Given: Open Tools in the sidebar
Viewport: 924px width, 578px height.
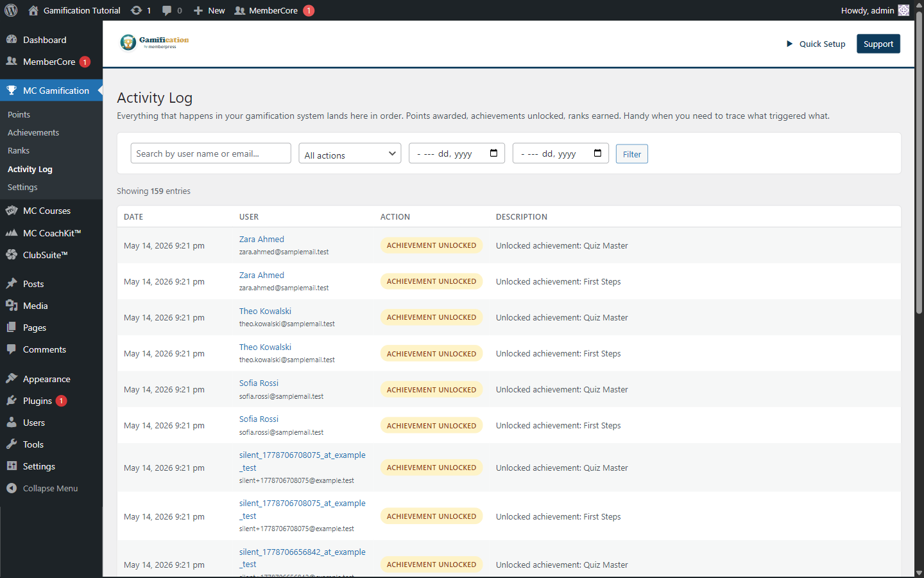Looking at the screenshot, I should pyautogui.click(x=51, y=444).
